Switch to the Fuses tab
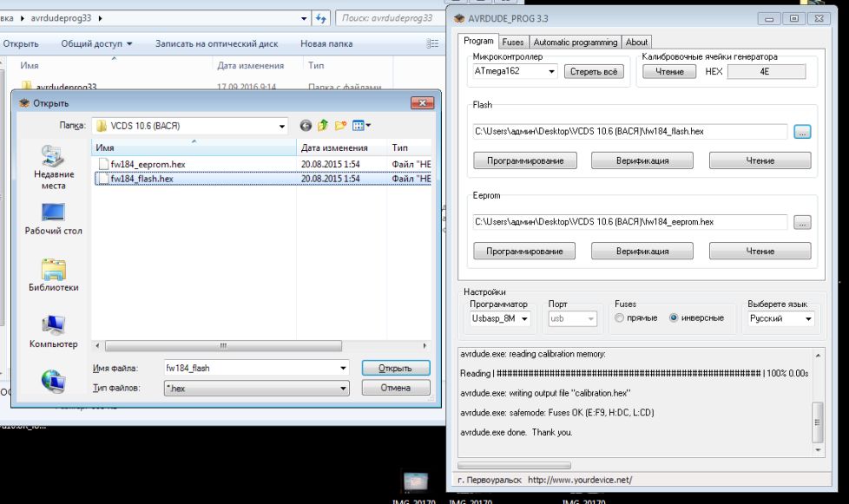The width and height of the screenshot is (849, 504). pyautogui.click(x=513, y=43)
